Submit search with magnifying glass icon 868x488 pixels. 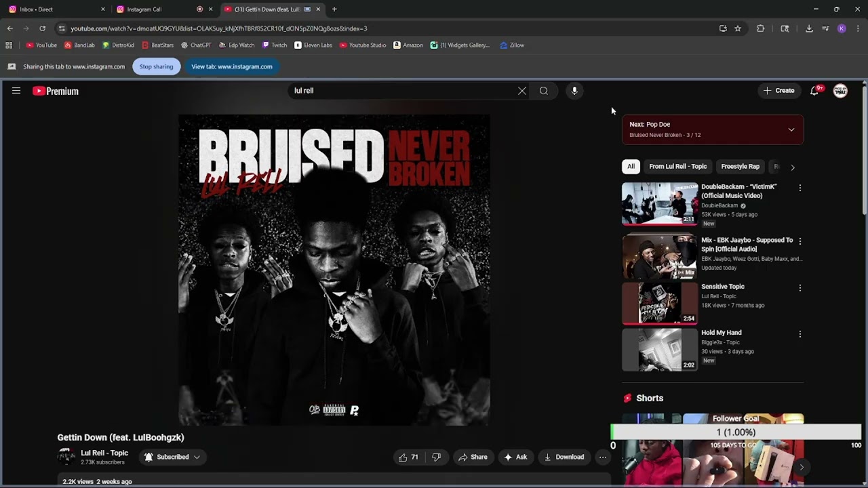click(x=544, y=91)
